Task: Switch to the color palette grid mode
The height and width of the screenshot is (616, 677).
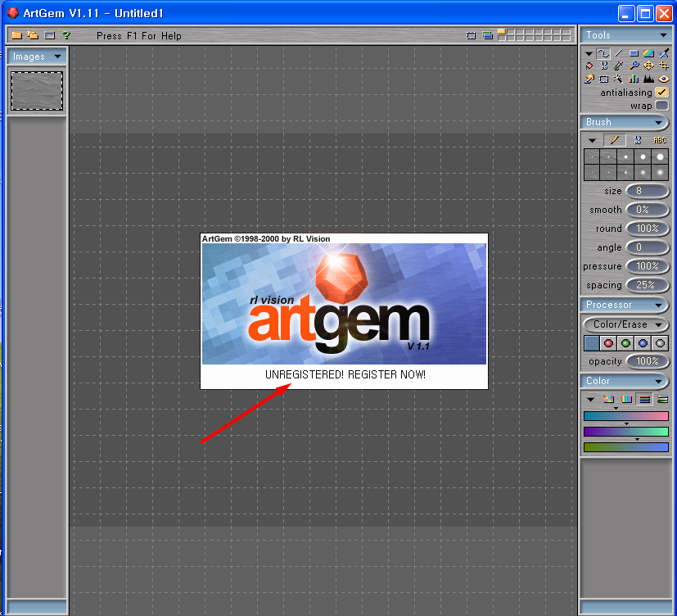Action: [608, 399]
